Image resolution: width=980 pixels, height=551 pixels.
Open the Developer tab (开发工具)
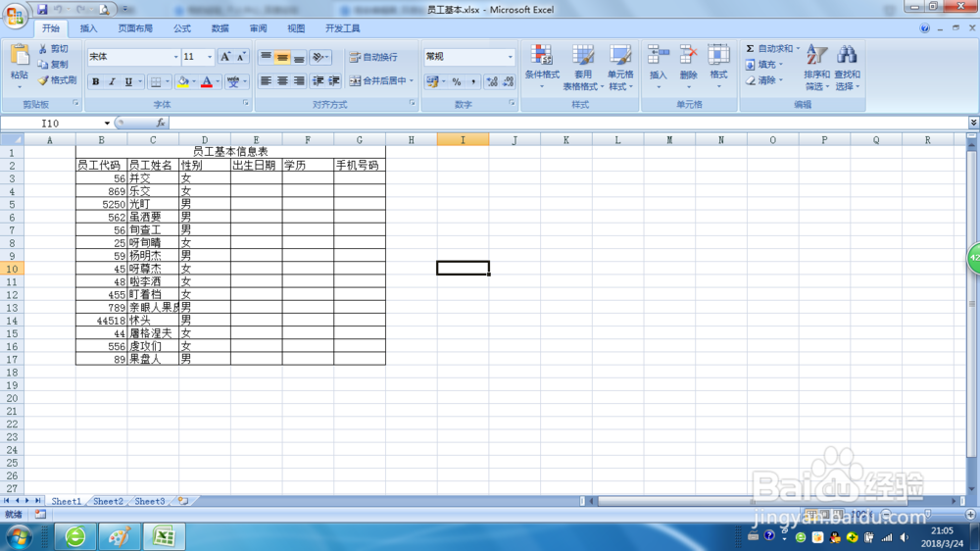tap(342, 28)
